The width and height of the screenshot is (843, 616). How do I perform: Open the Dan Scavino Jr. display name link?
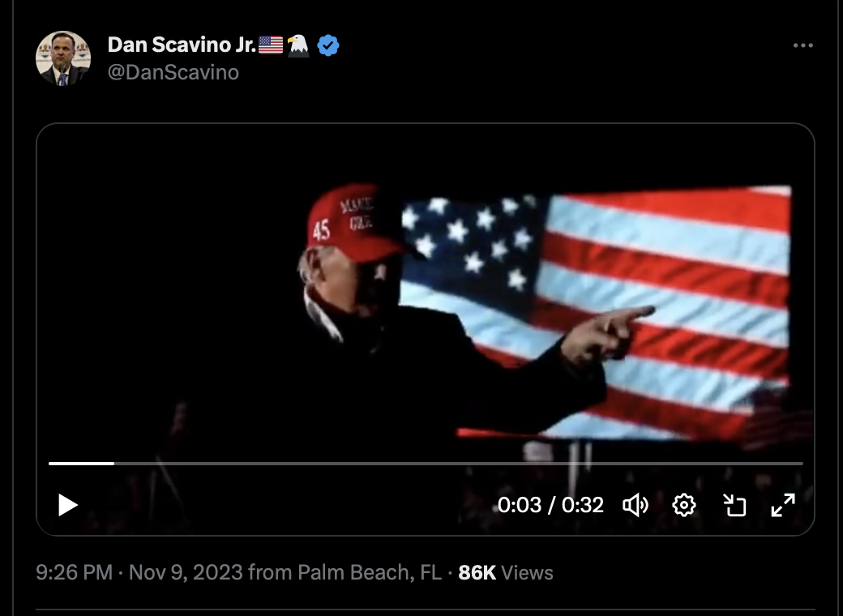(182, 45)
